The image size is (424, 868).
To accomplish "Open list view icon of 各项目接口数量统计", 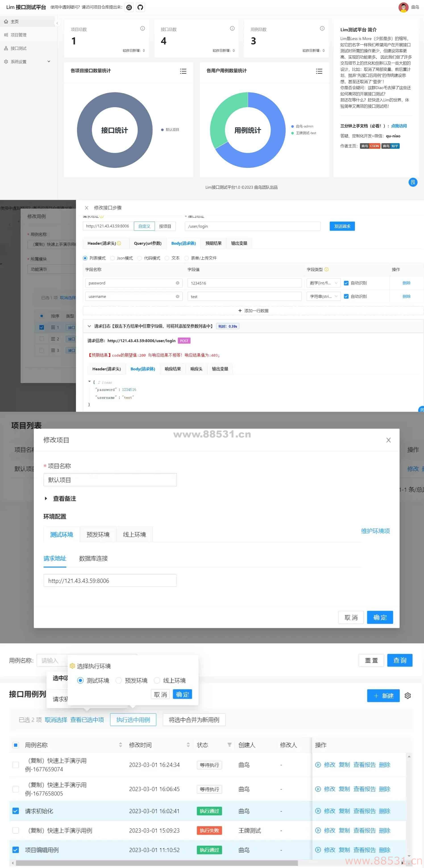I will click(183, 71).
